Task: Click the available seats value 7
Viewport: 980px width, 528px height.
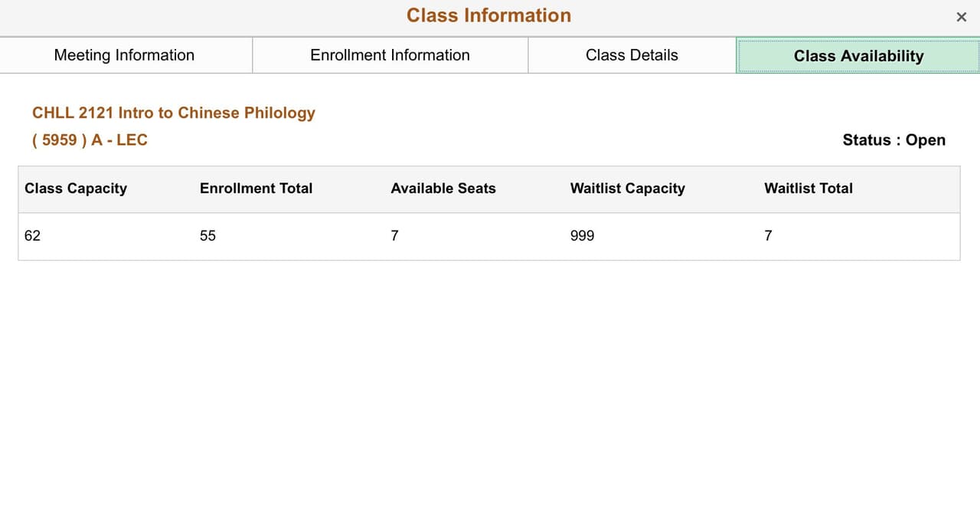Action: coord(394,235)
